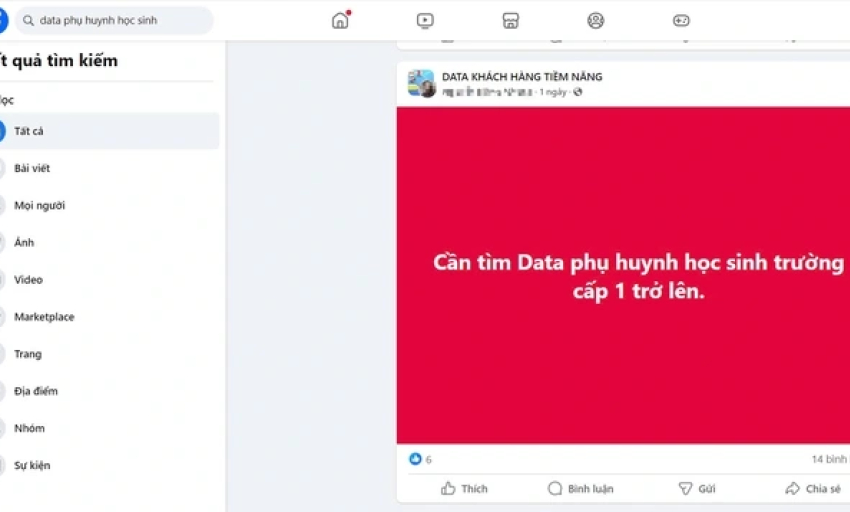Open the Facebook Home icon
This screenshot has height=512, width=850.
(340, 21)
